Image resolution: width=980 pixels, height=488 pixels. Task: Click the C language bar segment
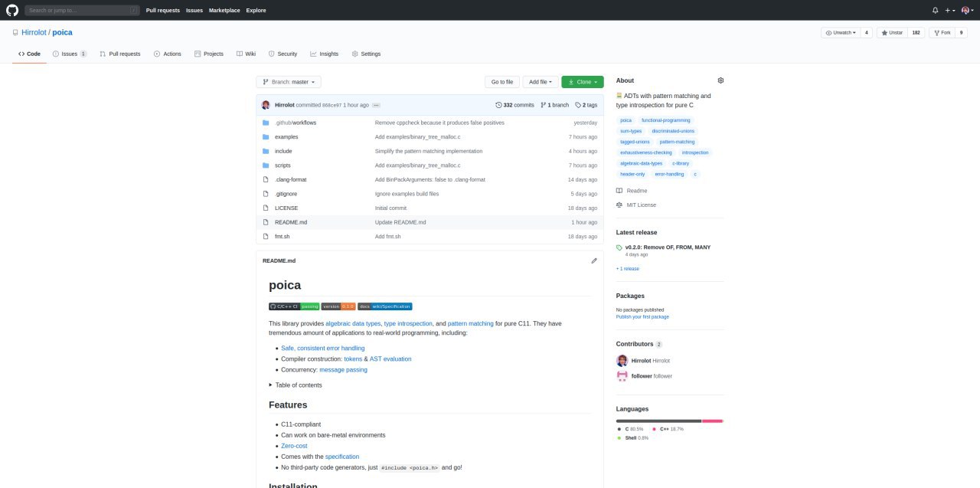click(658, 421)
